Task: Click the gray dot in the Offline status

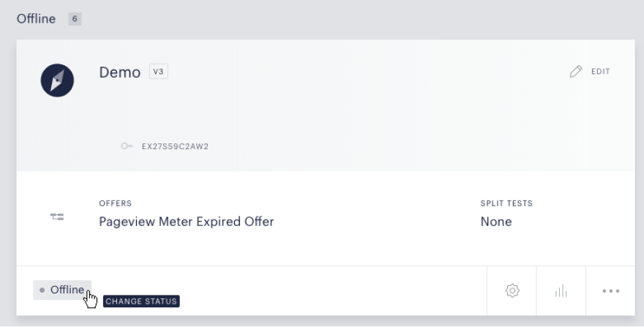Action: pos(42,290)
